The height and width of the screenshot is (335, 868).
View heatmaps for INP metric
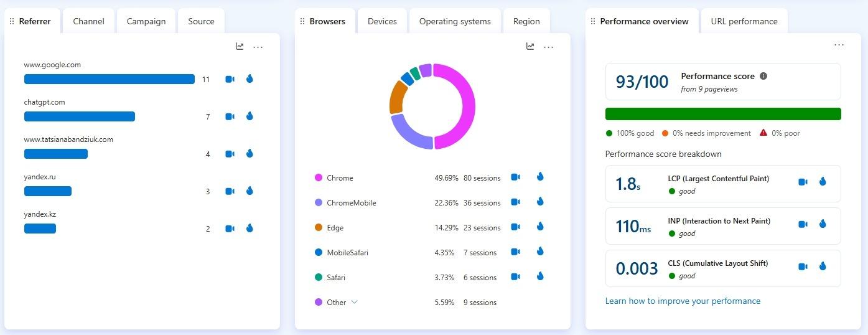[823, 224]
